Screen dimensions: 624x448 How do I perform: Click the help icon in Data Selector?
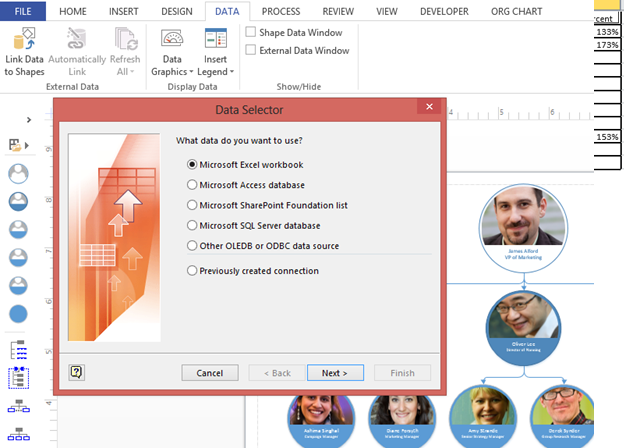tap(76, 372)
